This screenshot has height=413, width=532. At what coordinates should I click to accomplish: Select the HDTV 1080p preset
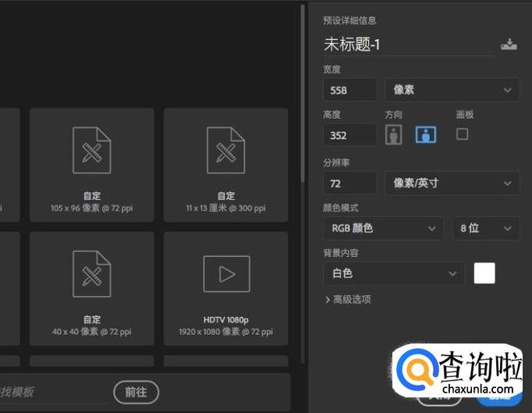[x=226, y=289]
